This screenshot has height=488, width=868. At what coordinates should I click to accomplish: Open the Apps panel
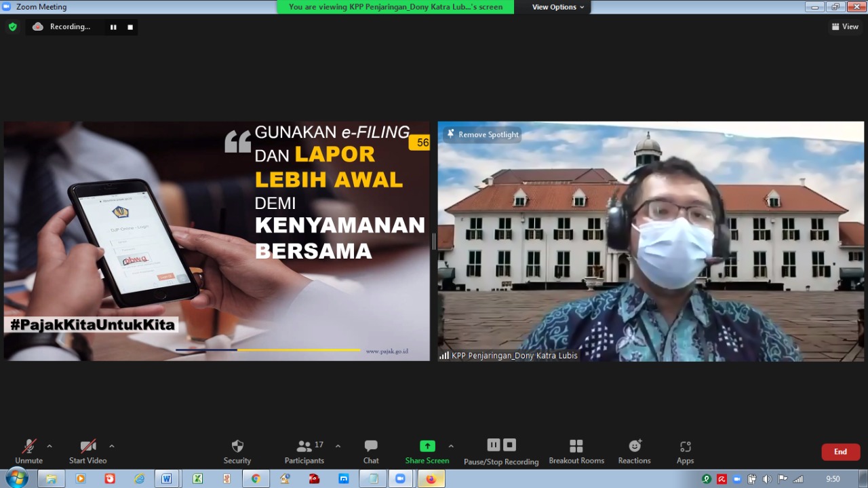(685, 451)
